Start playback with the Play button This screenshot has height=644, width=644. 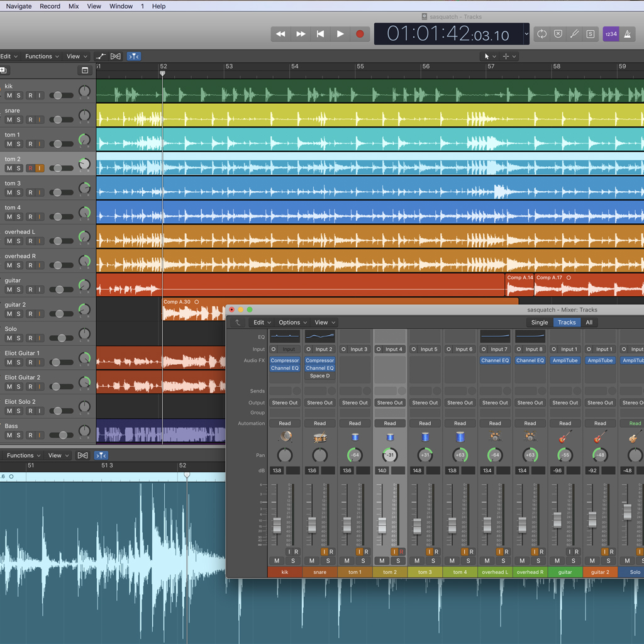(x=340, y=34)
